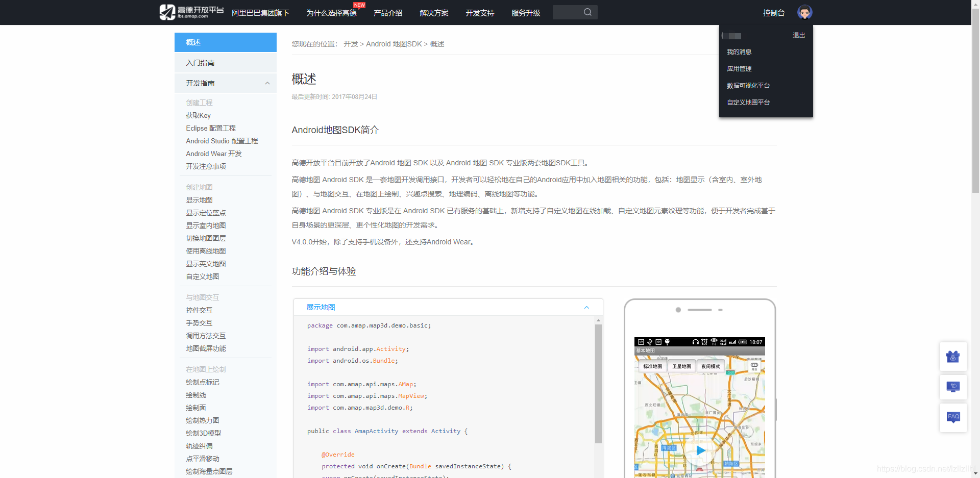Open 开发注意事项 page
This screenshot has height=478, width=980.
pyautogui.click(x=206, y=166)
